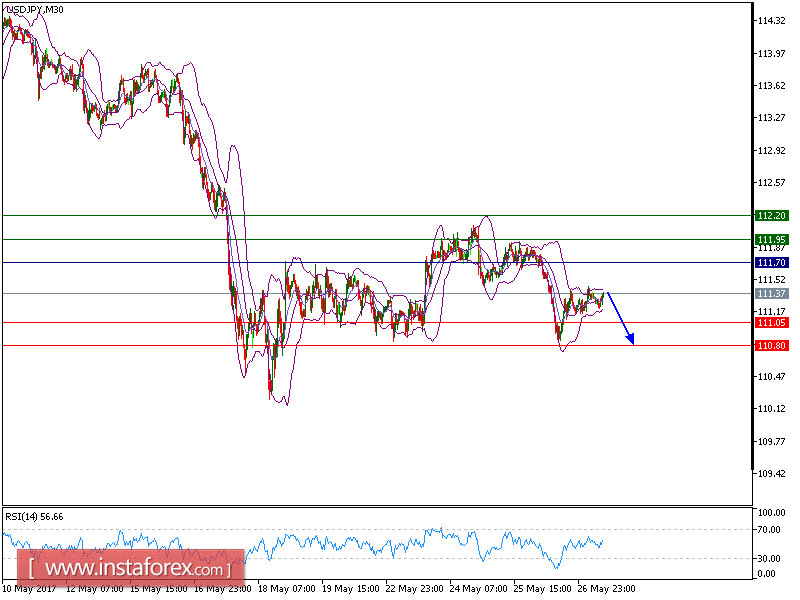
Task: Click the RSI(14) 56.66 indicator label
Action: (35, 516)
